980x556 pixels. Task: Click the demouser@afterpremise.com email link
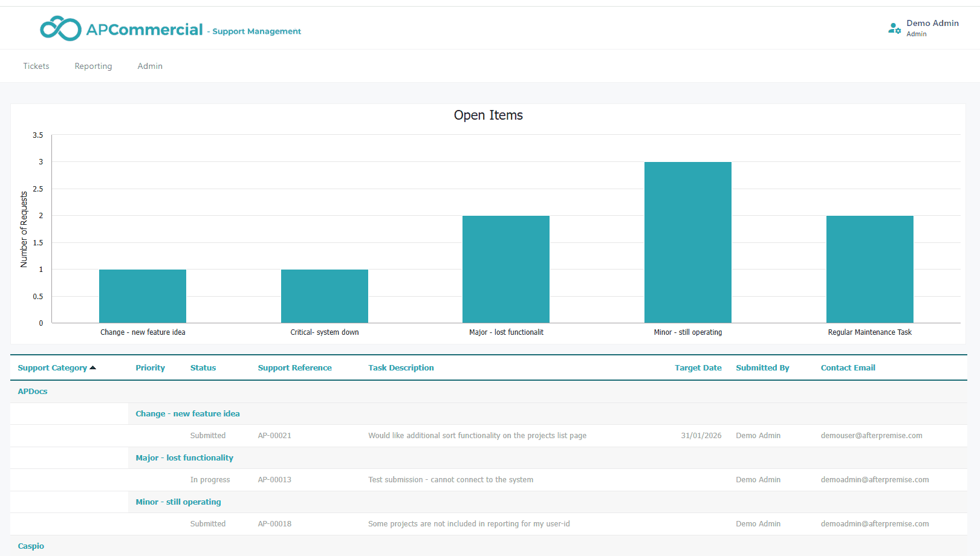pyautogui.click(x=871, y=435)
